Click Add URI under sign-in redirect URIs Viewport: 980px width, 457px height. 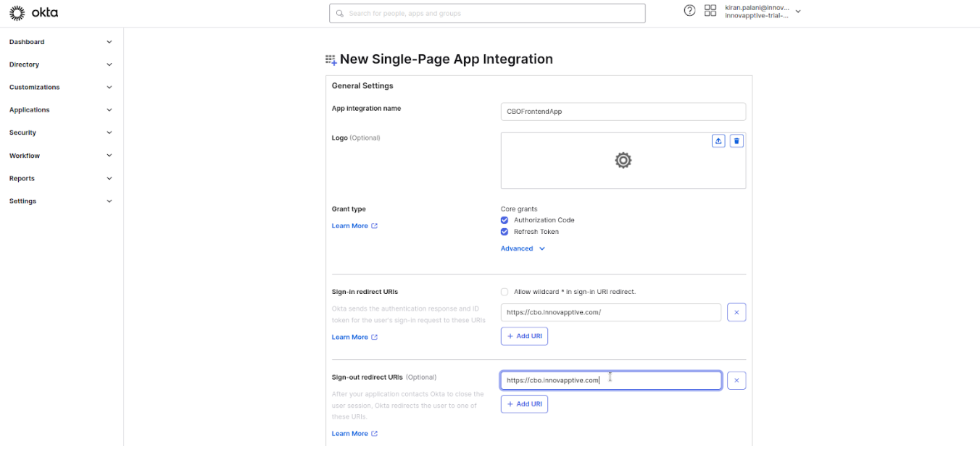pyautogui.click(x=524, y=336)
